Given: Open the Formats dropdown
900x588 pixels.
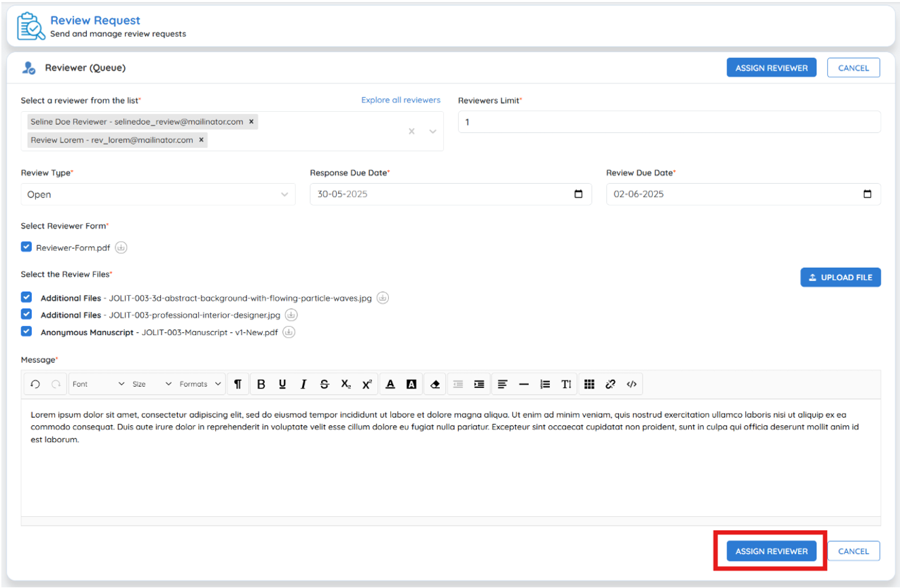Looking at the screenshot, I should click(x=201, y=384).
